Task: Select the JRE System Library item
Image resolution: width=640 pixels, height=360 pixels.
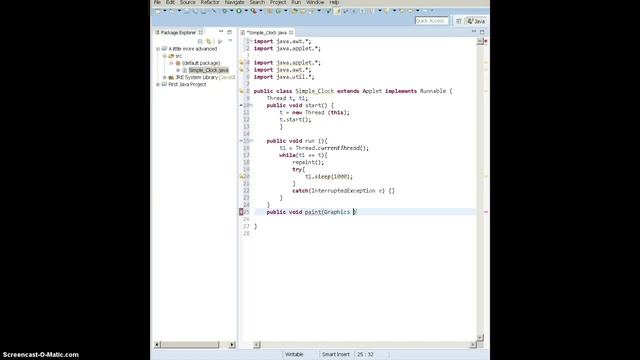Action: [x=205, y=77]
